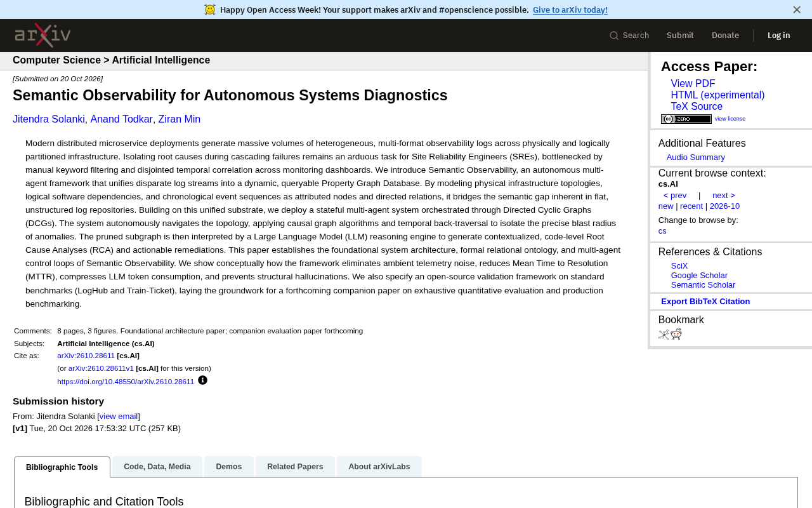Viewport: 812px width, 508px height.
Task: Open the CC Zero license badge
Action: coord(686,119)
